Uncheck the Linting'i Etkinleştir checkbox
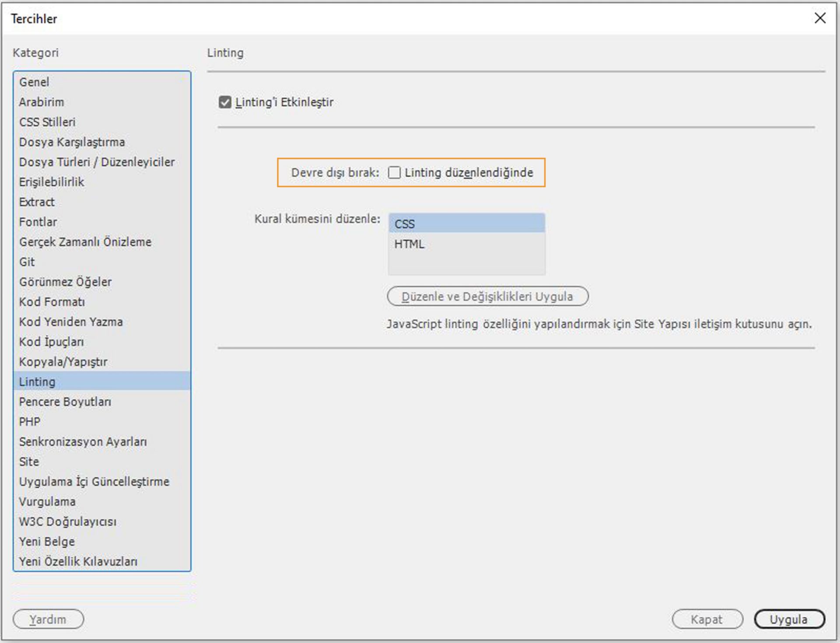Screen dimensions: 840x643 225,102
